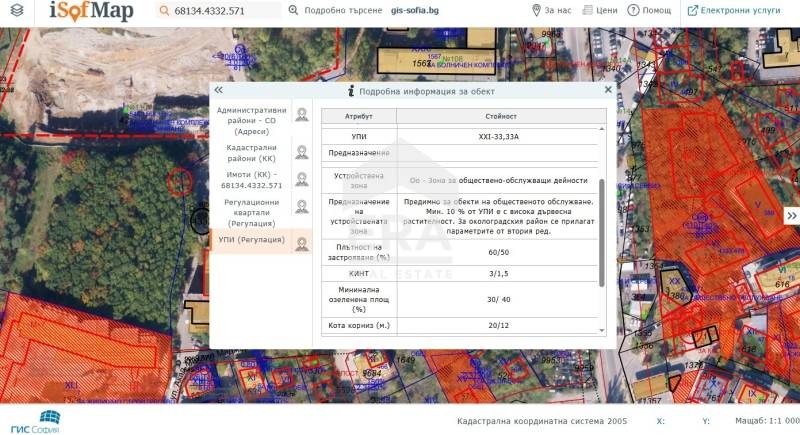Screen dimensions: 800x435
Task: Open the layers panel icon
Action: tap(16, 10)
